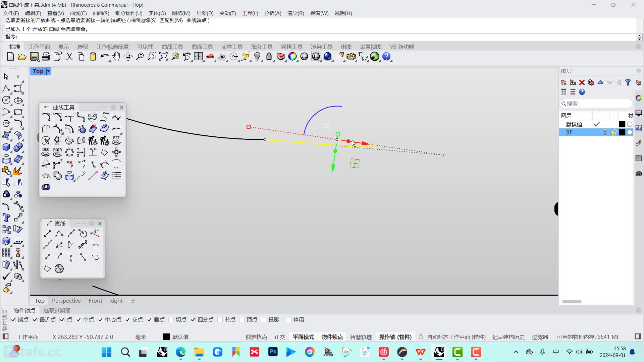Screen dimensions: 644x362
Task: Click the color wheel icon in toolbar
Action: click(292, 57)
